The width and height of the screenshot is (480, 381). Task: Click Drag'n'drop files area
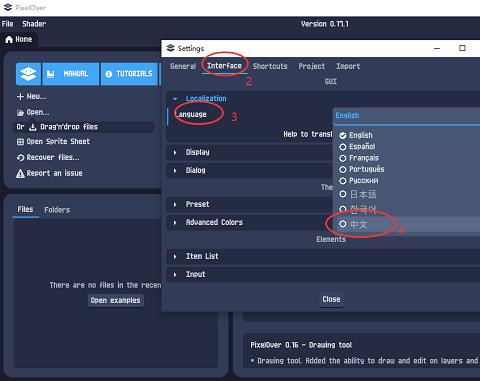point(83,127)
